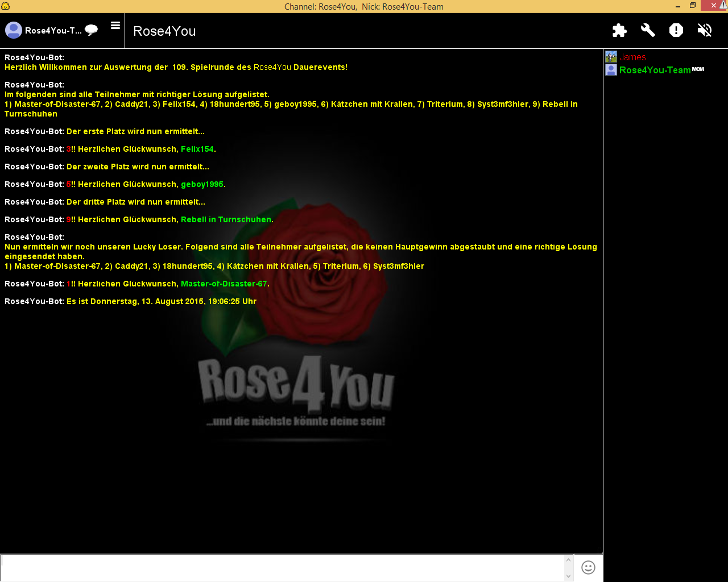Screen dimensions: 728x582
Task: Click own profile avatar in header
Action: (14, 30)
